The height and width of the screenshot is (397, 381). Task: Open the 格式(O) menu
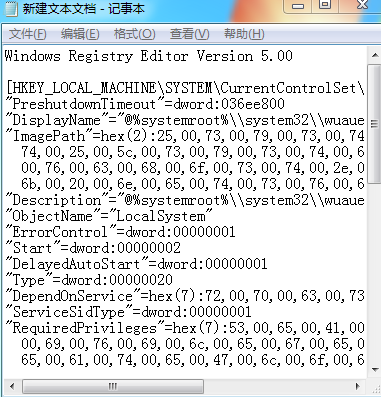pyautogui.click(x=134, y=34)
